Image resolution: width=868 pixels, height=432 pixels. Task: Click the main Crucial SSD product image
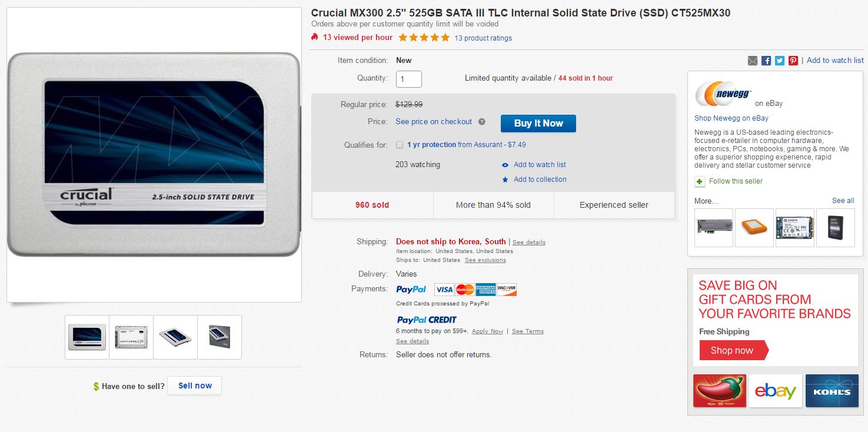coord(154,155)
